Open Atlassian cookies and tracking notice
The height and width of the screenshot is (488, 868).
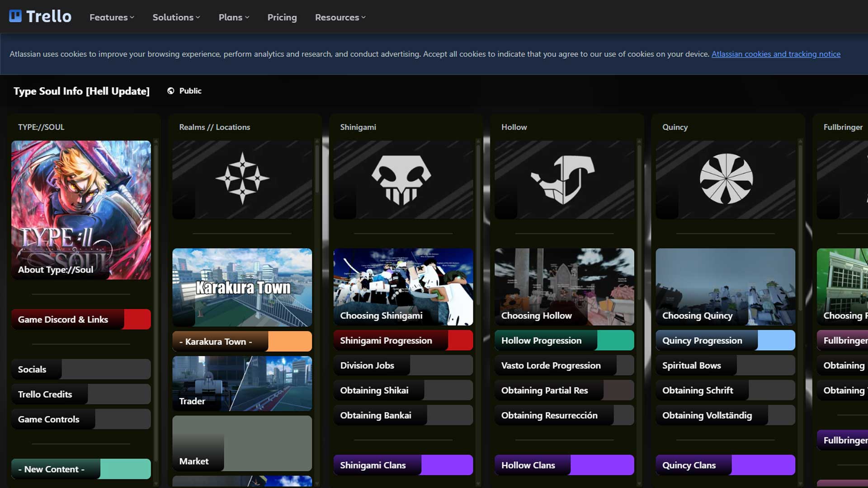click(x=776, y=54)
